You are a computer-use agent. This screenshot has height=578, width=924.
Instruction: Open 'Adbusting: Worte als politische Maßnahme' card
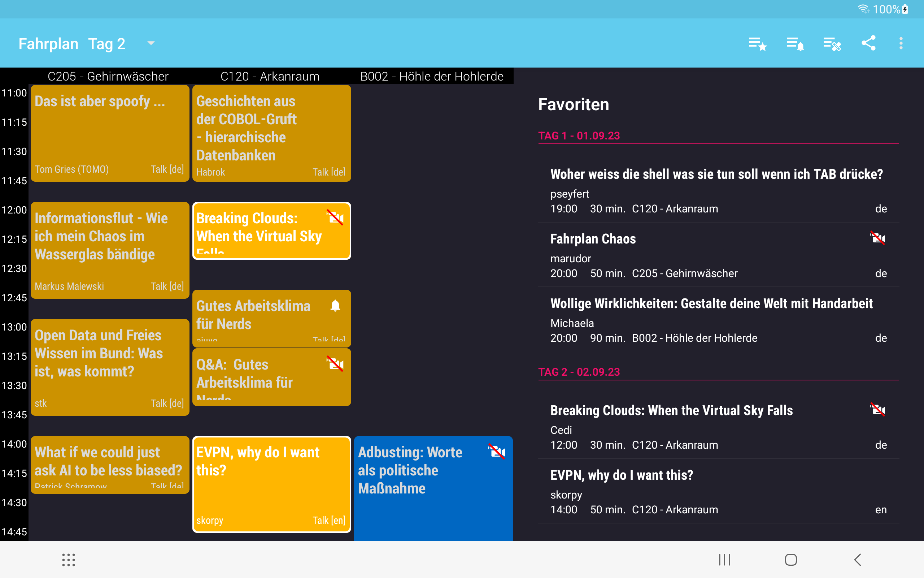click(x=433, y=488)
